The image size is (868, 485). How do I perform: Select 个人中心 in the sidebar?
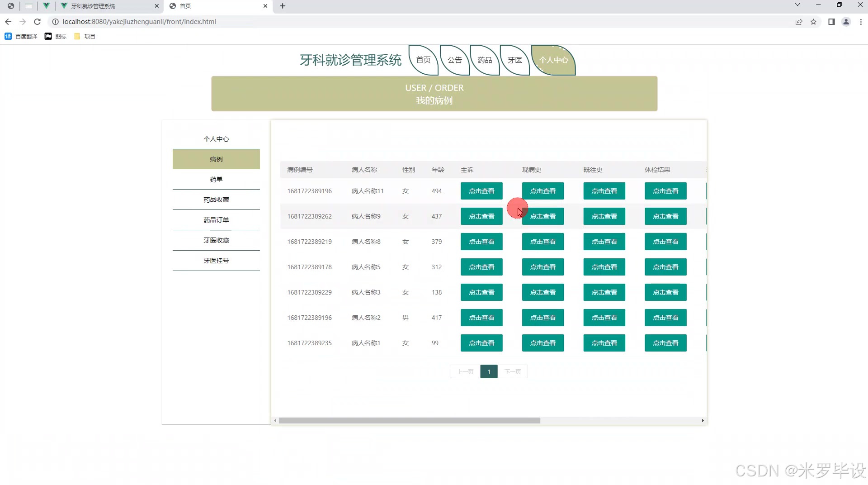[x=216, y=139]
